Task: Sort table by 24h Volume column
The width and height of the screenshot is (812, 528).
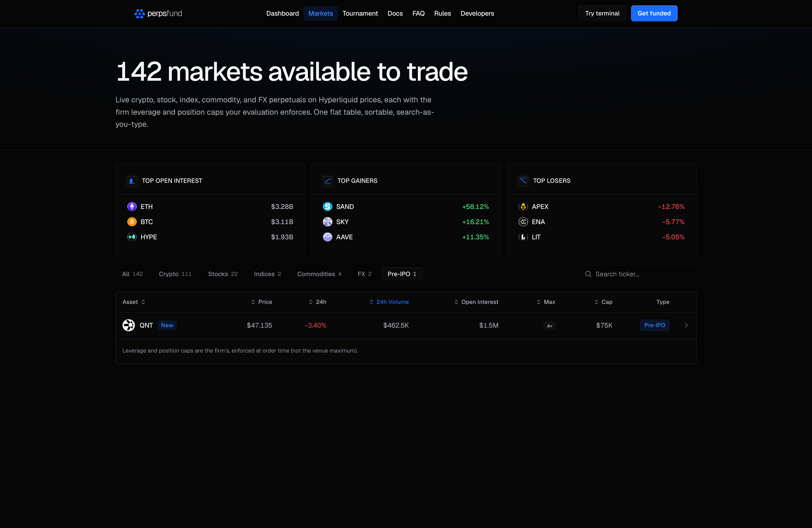Action: [389, 302]
